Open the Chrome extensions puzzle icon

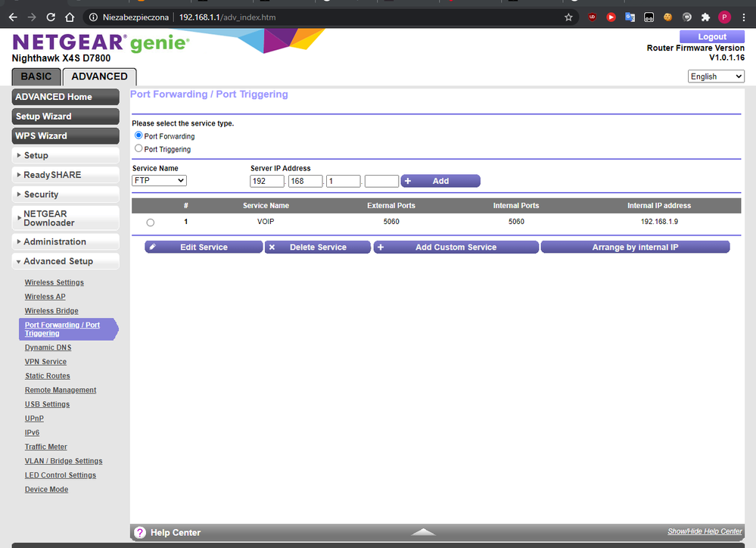point(705,17)
